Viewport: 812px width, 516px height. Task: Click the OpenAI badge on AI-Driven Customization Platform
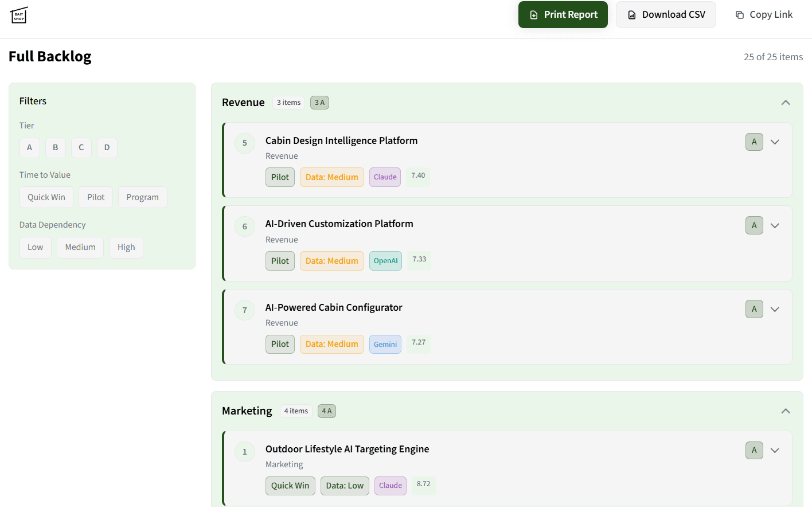(x=385, y=260)
